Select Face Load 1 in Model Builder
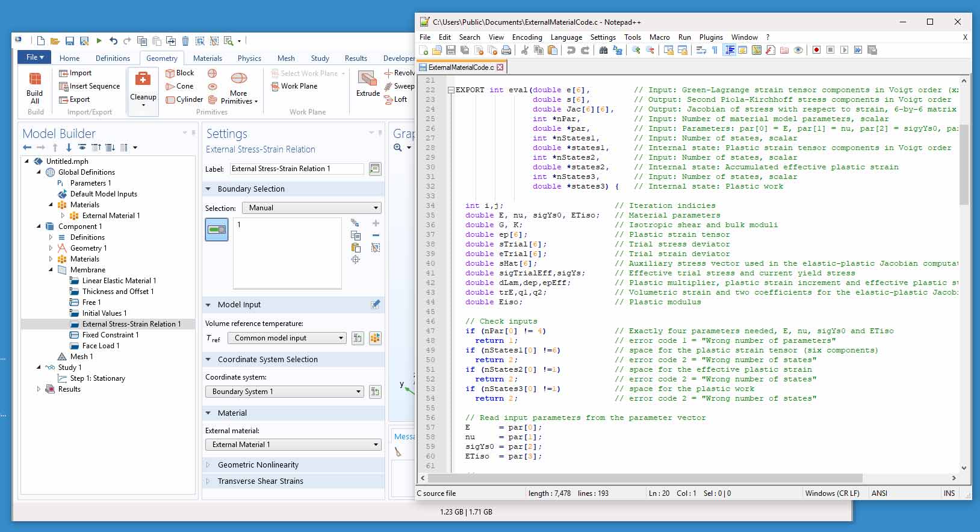980x532 pixels. 101,346
